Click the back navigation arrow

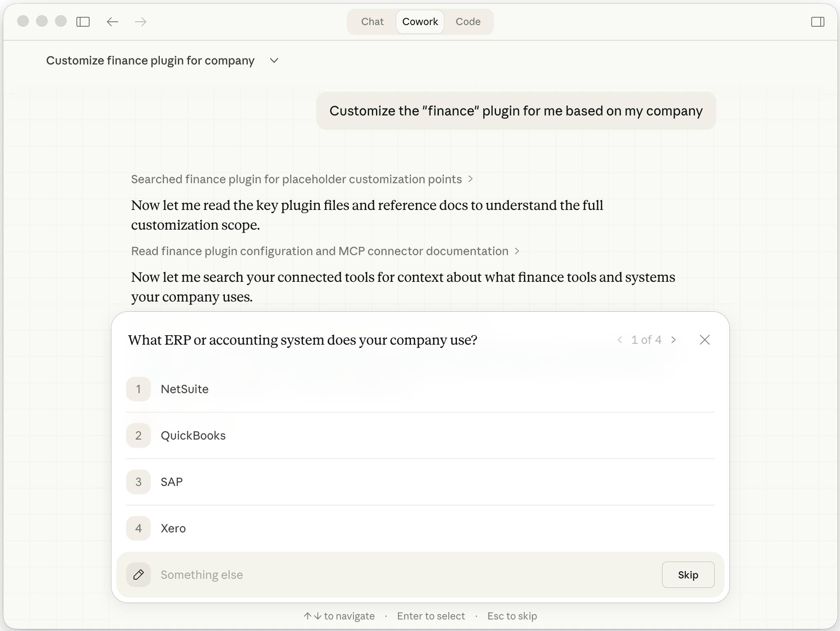click(x=112, y=22)
